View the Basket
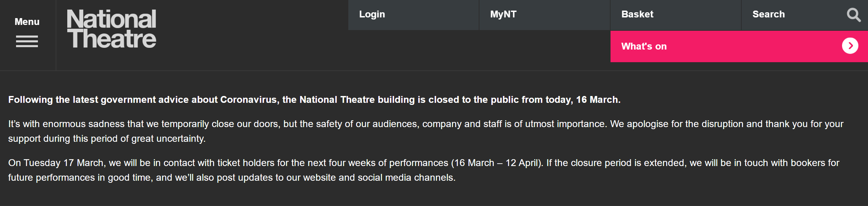The width and height of the screenshot is (868, 206). coord(637,14)
